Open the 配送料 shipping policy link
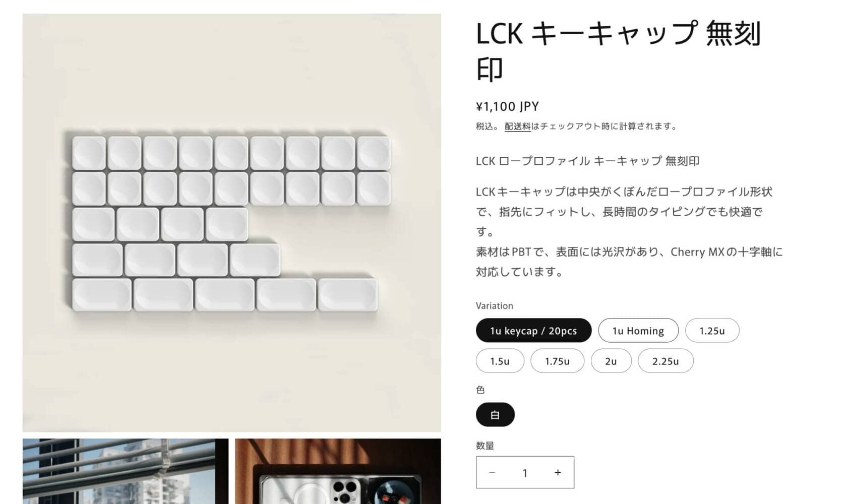The width and height of the screenshot is (845, 504). [518, 126]
